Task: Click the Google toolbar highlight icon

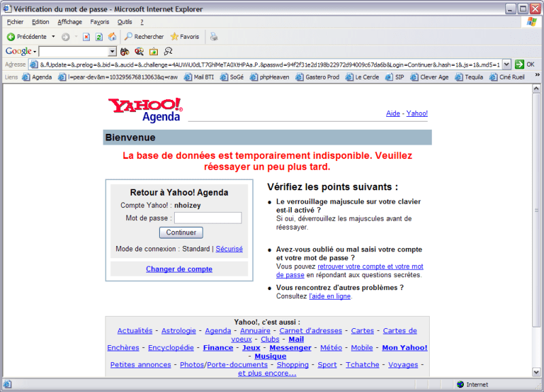Action: pyautogui.click(x=168, y=52)
